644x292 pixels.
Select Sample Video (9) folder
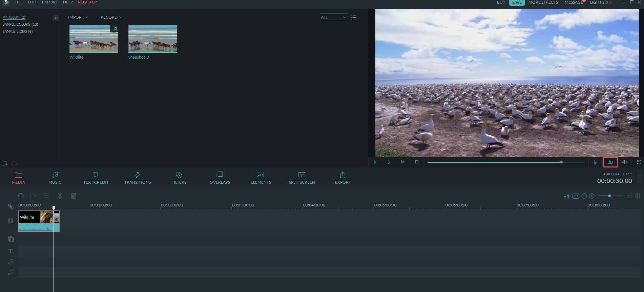point(18,31)
